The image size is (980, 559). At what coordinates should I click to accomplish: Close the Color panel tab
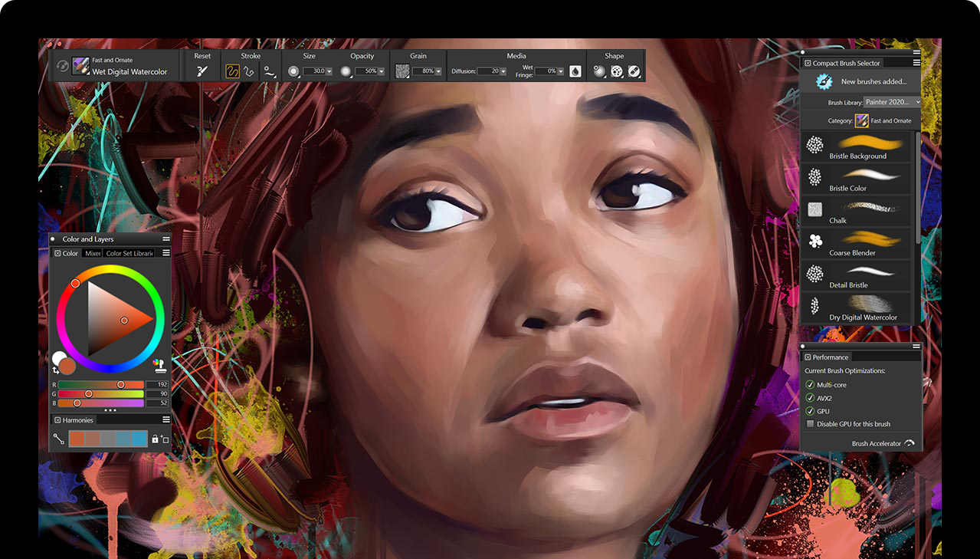click(x=57, y=253)
